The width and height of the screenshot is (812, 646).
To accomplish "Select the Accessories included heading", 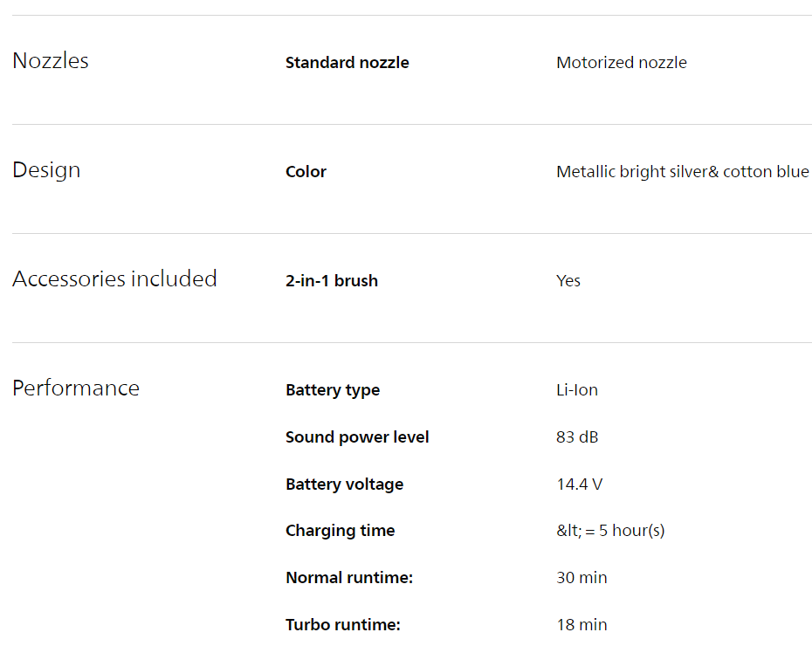I will 114,279.
